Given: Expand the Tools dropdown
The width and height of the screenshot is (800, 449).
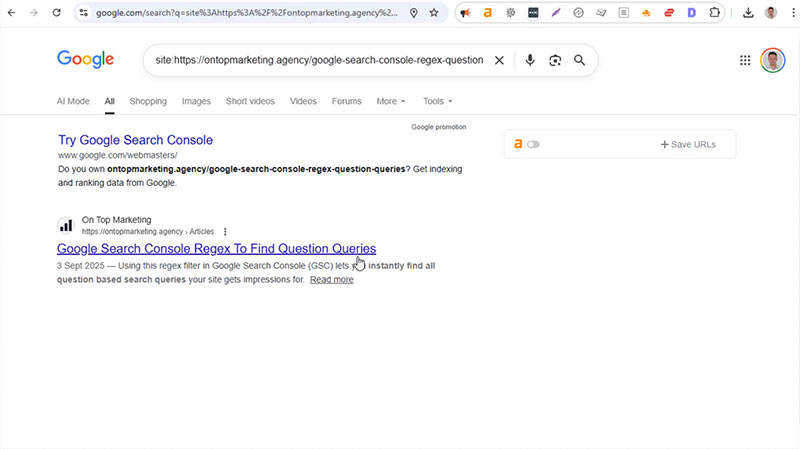Looking at the screenshot, I should click(x=437, y=101).
